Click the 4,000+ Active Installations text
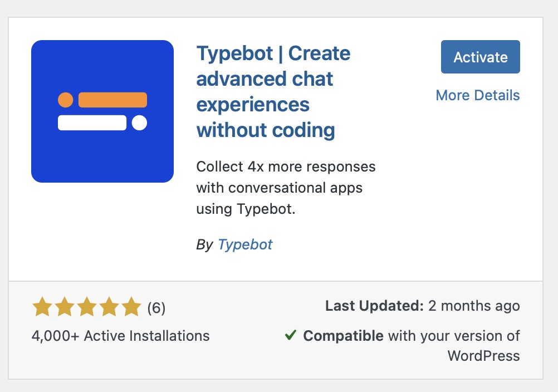Image resolution: width=558 pixels, height=392 pixels. pyautogui.click(x=120, y=335)
